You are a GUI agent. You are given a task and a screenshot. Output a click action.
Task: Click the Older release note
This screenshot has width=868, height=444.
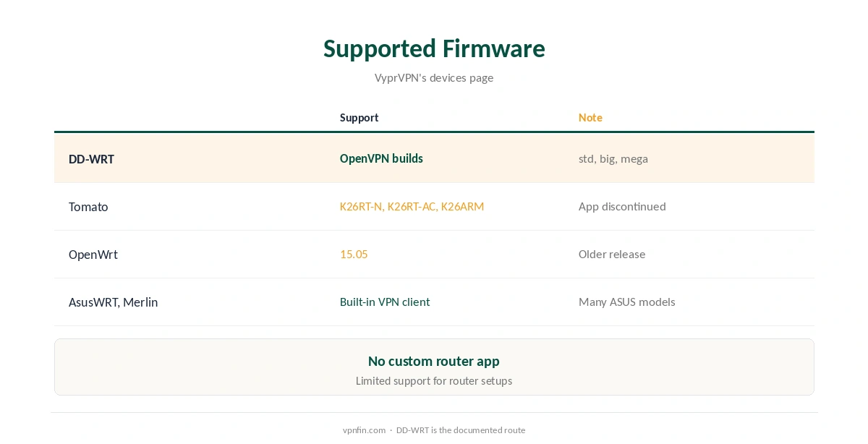tap(612, 255)
